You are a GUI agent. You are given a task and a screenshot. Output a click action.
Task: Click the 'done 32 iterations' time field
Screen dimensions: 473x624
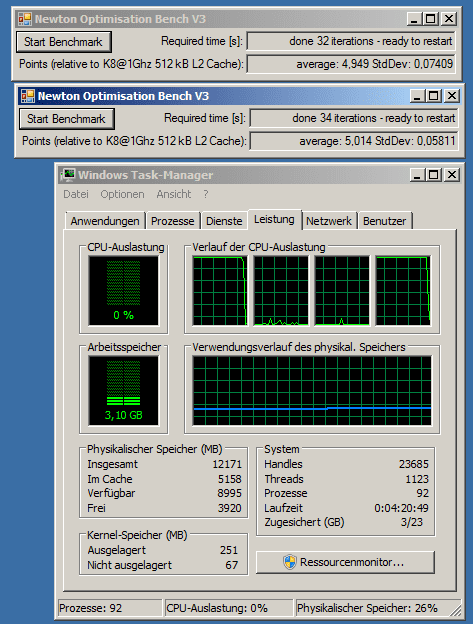tap(351, 41)
